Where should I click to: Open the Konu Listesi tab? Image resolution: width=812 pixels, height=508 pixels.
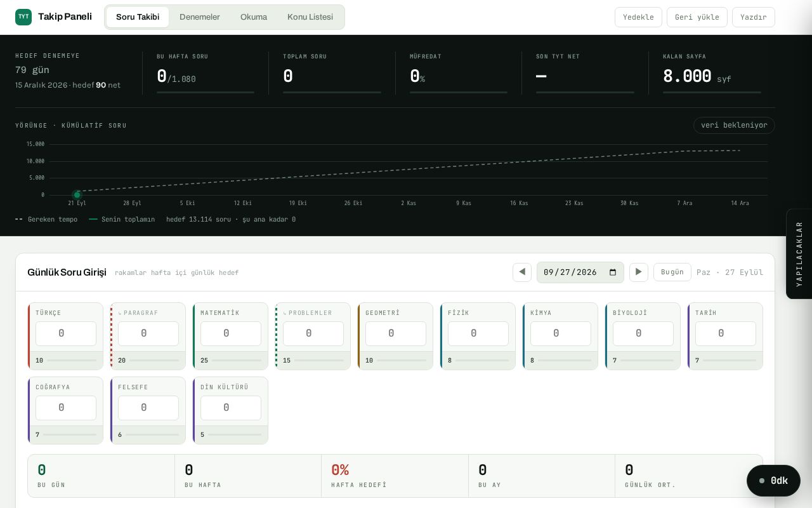[310, 17]
